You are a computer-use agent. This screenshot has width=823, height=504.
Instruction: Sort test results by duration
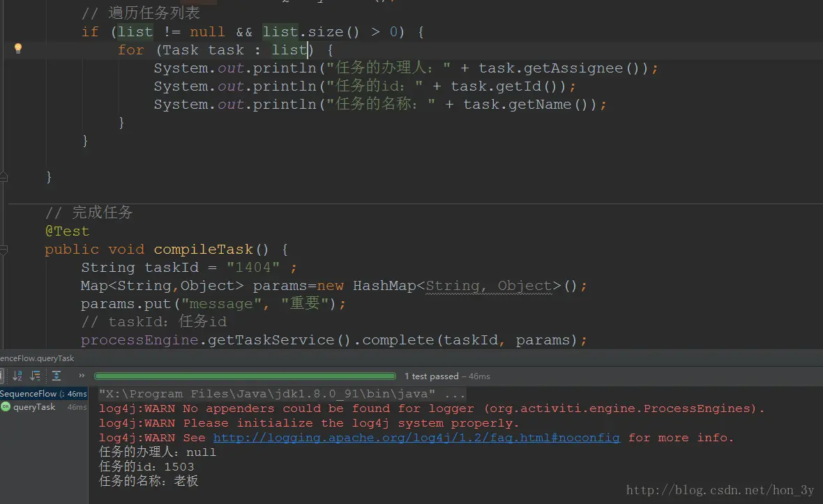[x=35, y=376]
